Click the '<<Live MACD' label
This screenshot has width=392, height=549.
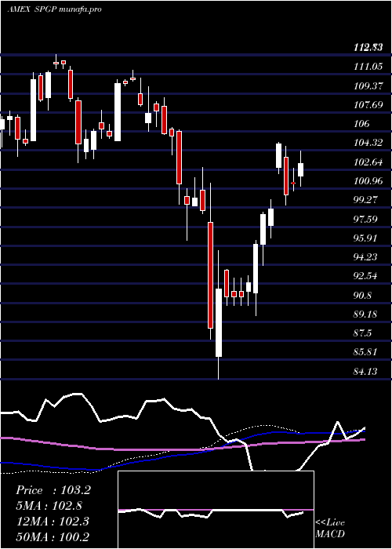pos(330,528)
